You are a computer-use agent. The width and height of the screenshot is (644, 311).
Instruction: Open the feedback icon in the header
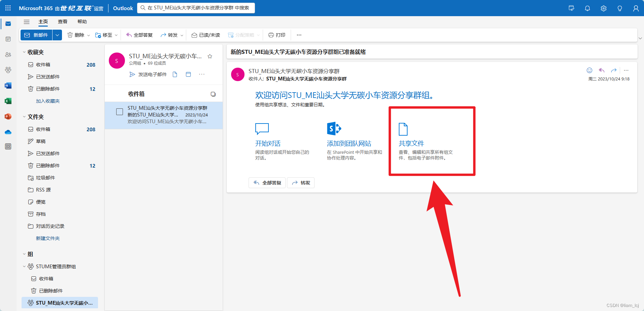point(571,8)
